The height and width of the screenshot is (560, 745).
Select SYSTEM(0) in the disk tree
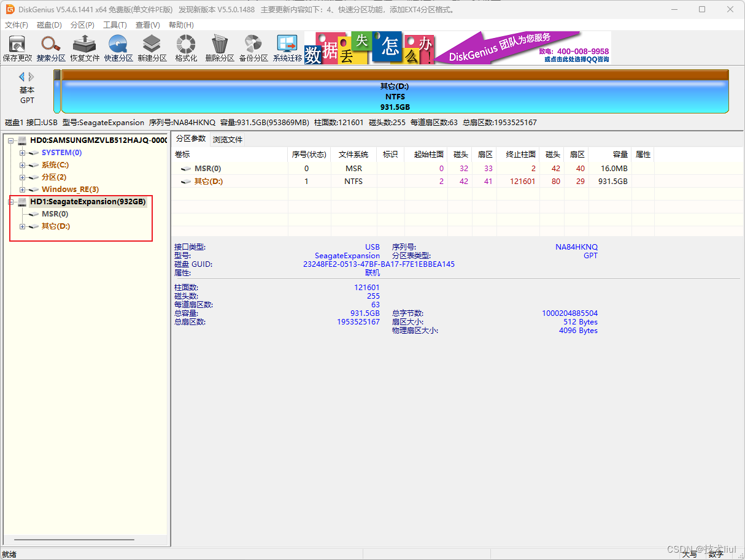(x=61, y=153)
